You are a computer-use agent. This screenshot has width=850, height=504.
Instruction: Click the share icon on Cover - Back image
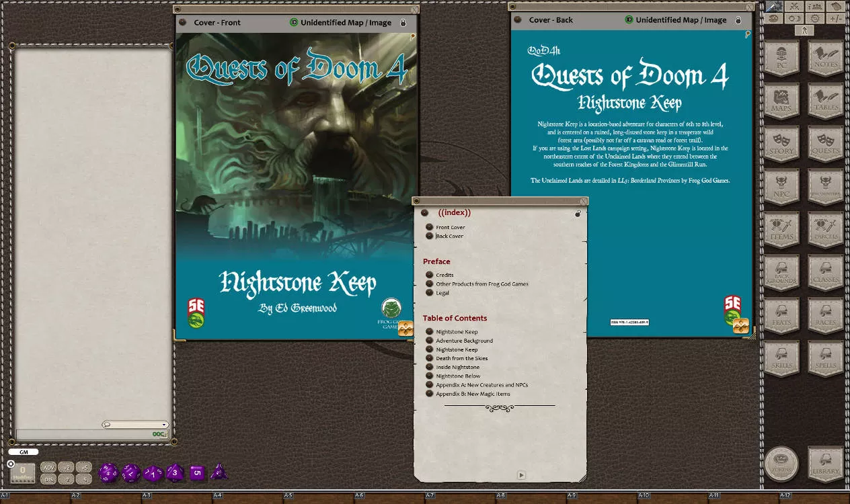coord(740,327)
